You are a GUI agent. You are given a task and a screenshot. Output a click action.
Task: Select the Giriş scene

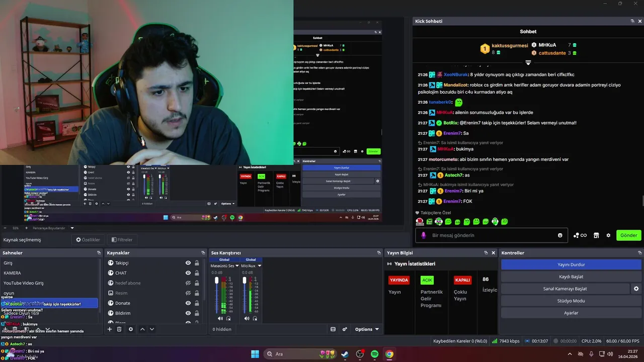[x=49, y=263]
